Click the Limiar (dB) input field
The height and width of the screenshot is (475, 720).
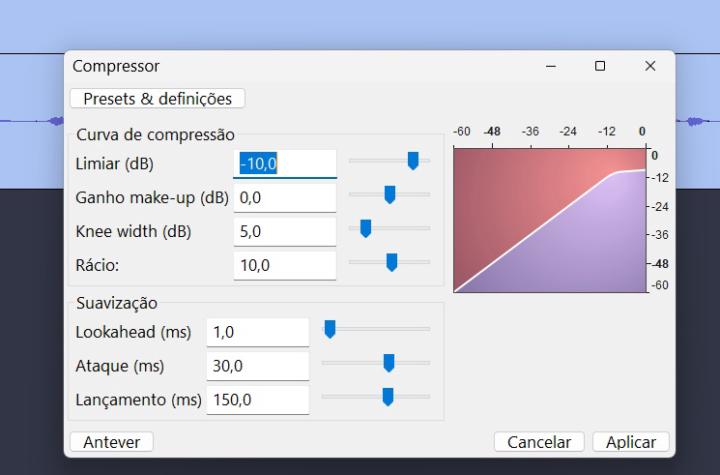click(285, 164)
